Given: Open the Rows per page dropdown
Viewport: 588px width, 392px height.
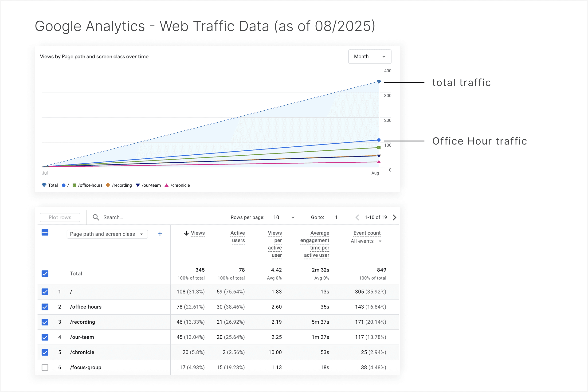Looking at the screenshot, I should pyautogui.click(x=284, y=217).
